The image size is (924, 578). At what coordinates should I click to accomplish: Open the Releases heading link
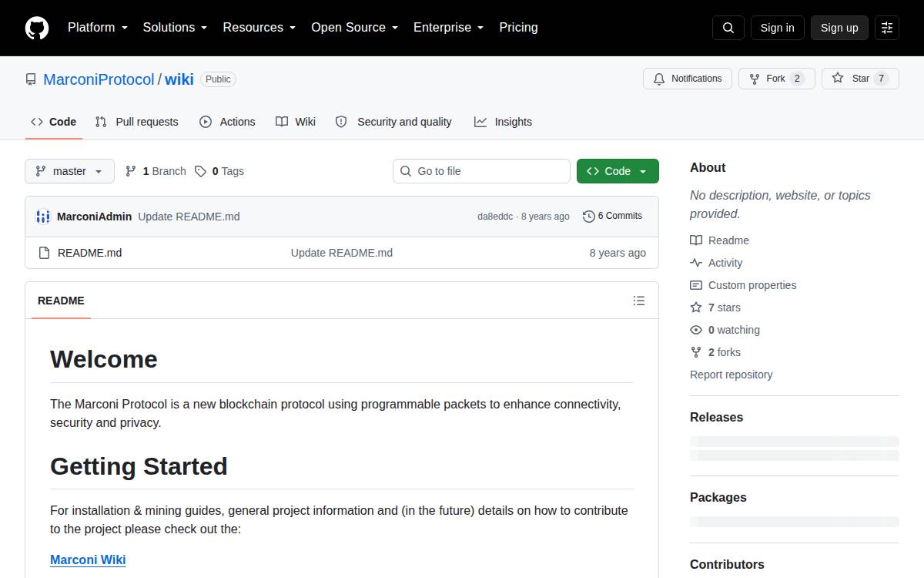tap(716, 417)
